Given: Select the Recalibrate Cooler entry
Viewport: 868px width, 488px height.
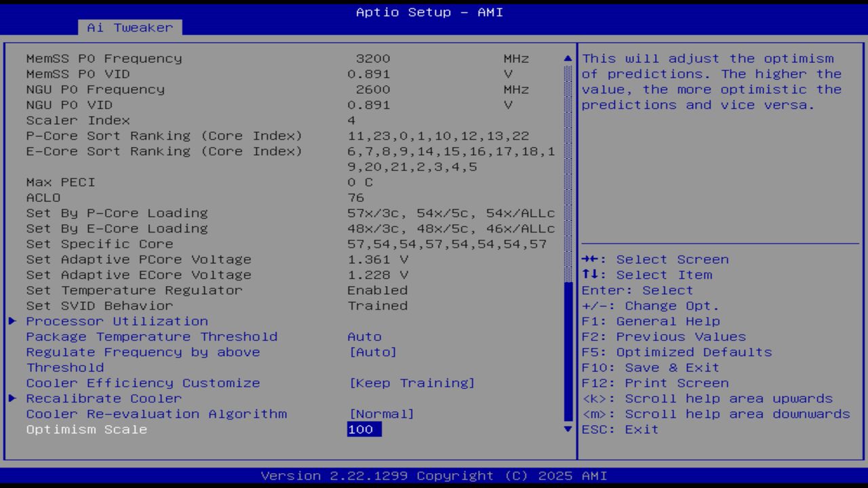Looking at the screenshot, I should point(104,398).
